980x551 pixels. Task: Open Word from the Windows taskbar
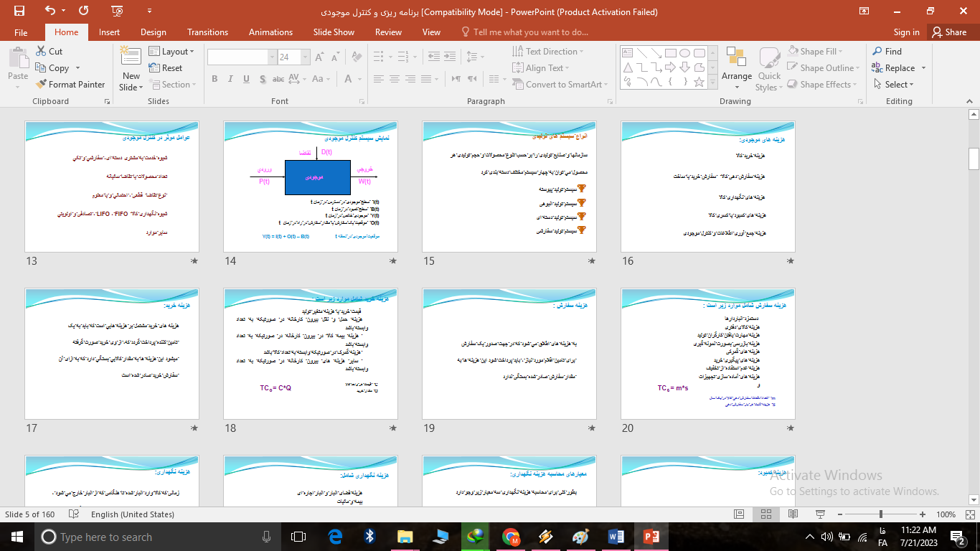(x=616, y=537)
